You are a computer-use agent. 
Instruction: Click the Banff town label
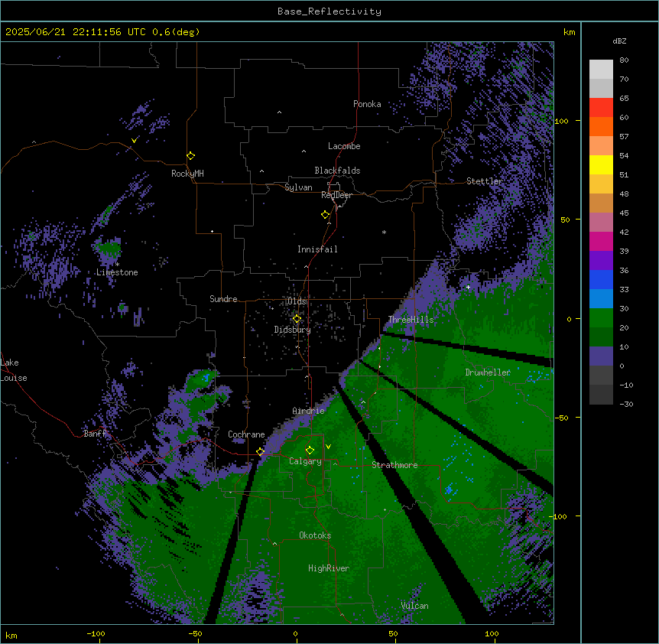pos(95,434)
